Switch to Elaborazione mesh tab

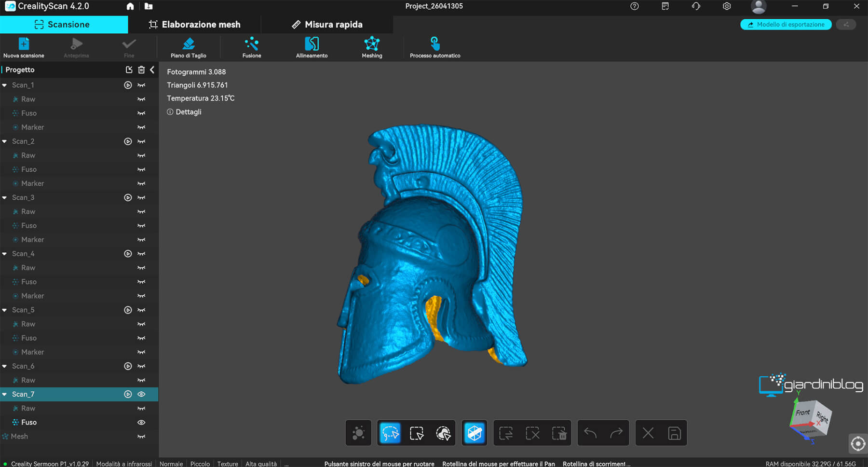coord(194,25)
